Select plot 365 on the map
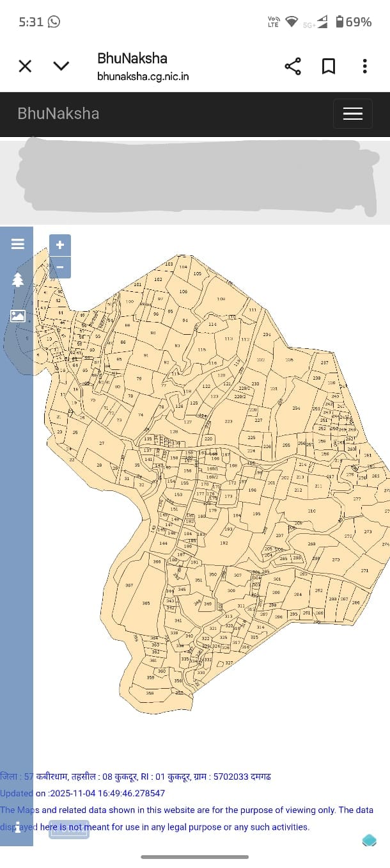Viewport: 390px width, 868px height. (146, 604)
